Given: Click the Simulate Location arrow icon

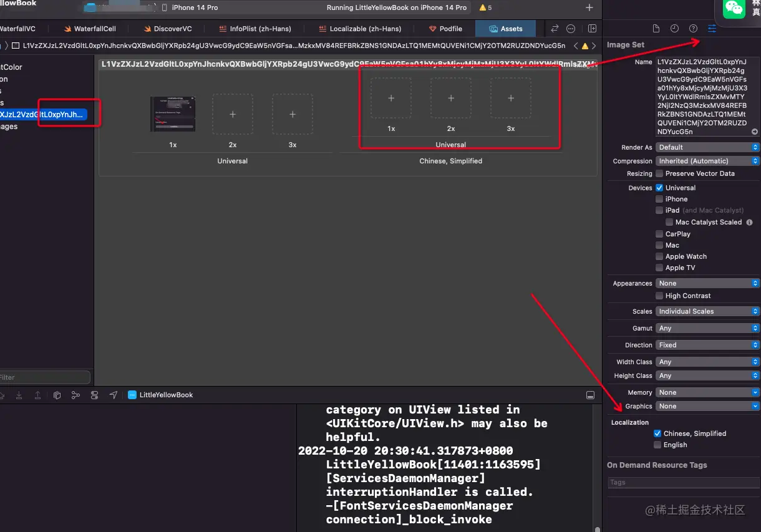Looking at the screenshot, I should coord(113,395).
